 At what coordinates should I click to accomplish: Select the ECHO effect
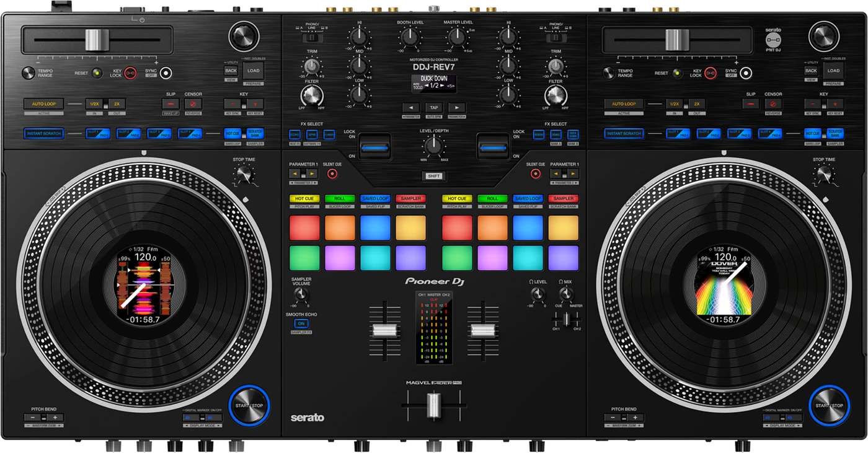295,134
